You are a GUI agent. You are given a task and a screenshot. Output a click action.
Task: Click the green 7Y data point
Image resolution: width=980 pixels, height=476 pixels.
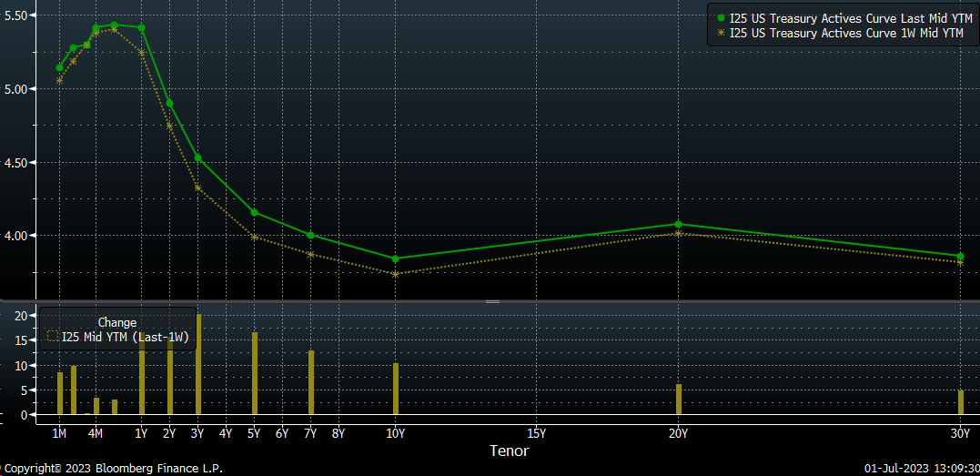coord(310,235)
